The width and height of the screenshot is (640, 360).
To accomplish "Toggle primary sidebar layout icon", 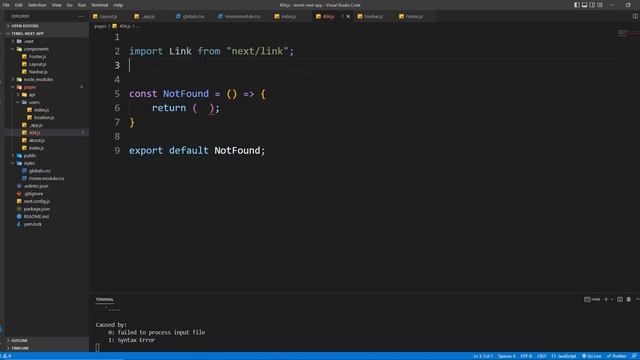I will (577, 5).
